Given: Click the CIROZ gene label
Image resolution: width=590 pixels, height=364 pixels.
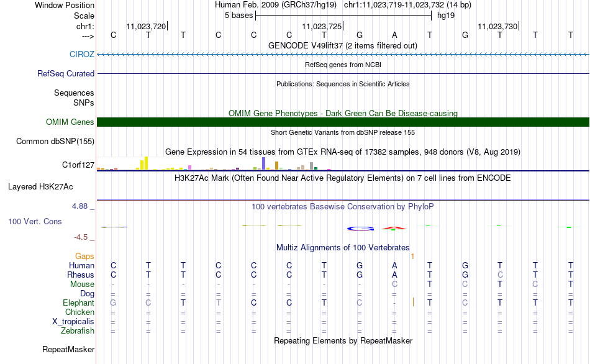Looking at the screenshot, I should [81, 54].
